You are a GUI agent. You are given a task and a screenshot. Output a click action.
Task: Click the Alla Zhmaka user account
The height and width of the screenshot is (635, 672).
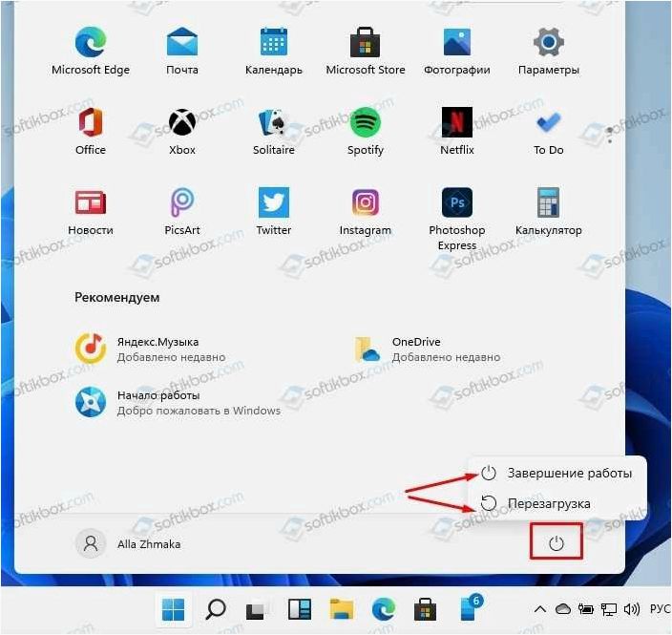coord(128,543)
